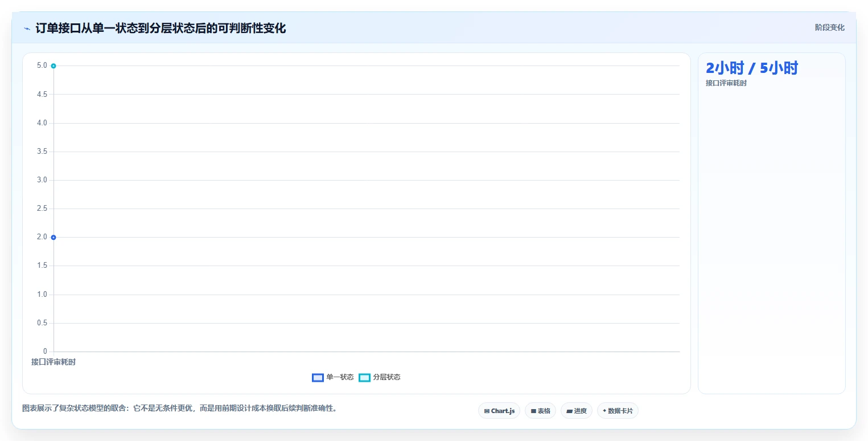Image resolution: width=868 pixels, height=441 pixels.
Task: Select the 数据卡片 tag chip
Action: (x=618, y=411)
